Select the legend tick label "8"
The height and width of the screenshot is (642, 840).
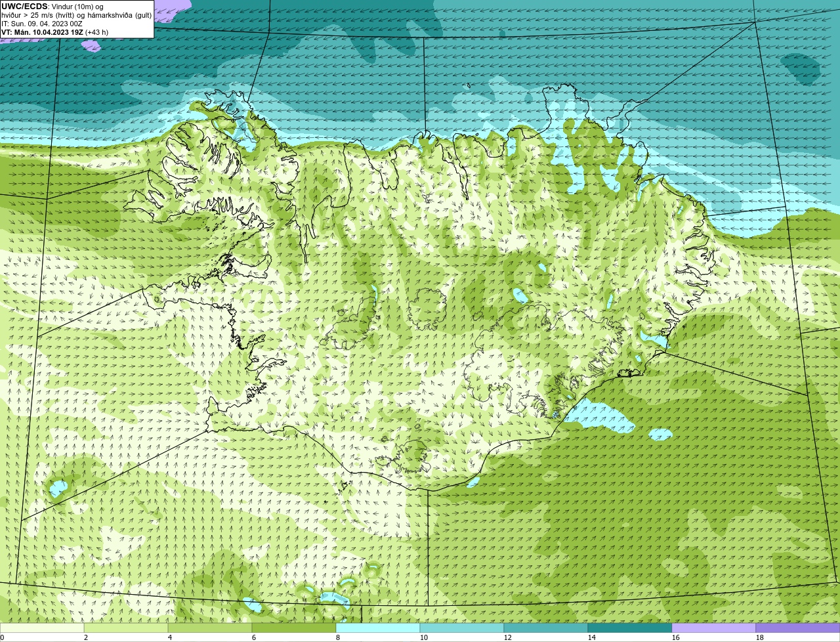click(338, 637)
